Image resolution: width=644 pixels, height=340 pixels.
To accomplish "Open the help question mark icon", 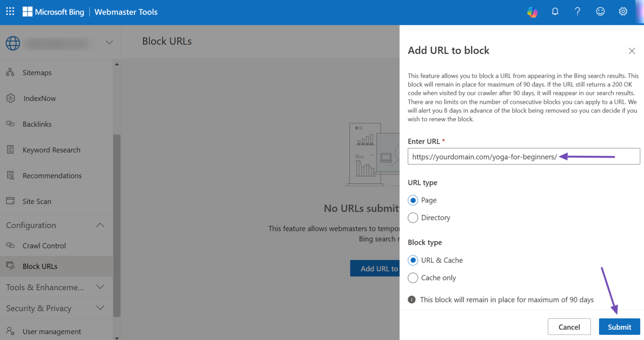I will 577,12.
